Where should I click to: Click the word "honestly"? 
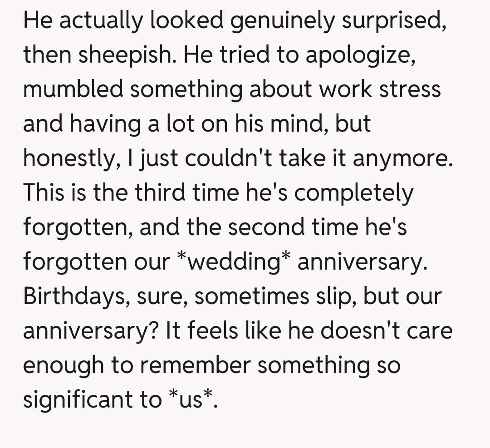click(x=68, y=158)
